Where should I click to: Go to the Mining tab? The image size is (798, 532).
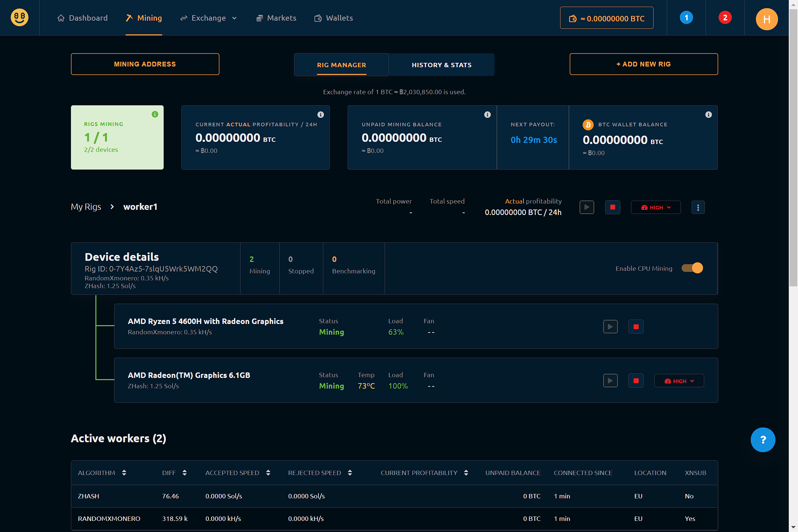[x=144, y=18]
